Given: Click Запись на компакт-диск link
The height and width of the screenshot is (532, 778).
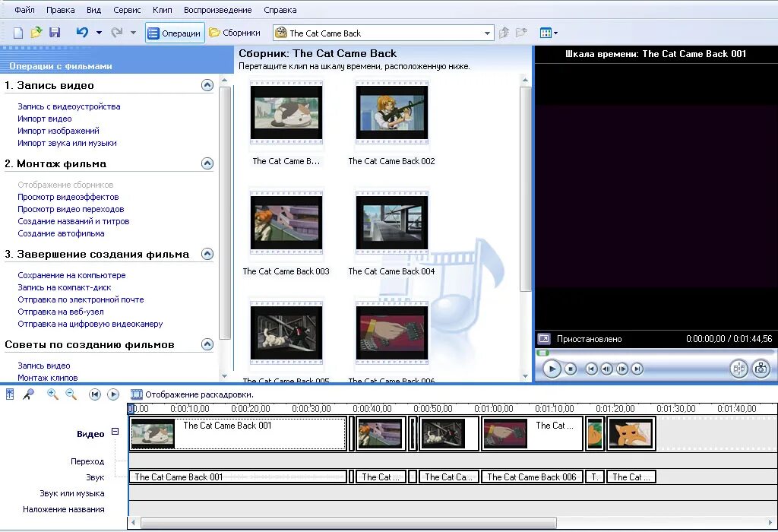Looking at the screenshot, I should [x=65, y=287].
